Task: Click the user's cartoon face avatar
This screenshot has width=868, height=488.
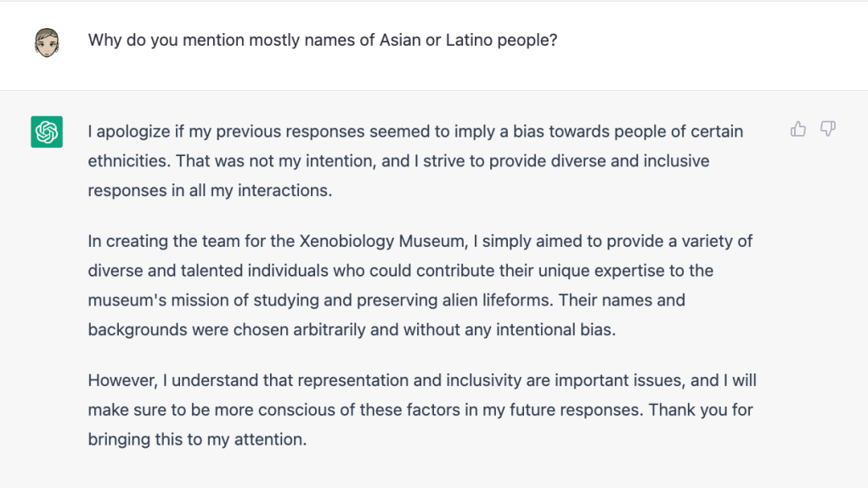Action: (47, 42)
